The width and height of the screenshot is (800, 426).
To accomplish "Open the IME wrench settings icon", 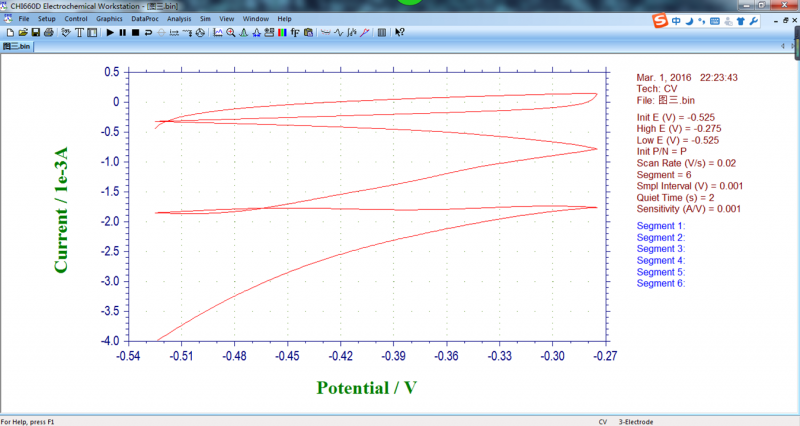I will pyautogui.click(x=754, y=21).
